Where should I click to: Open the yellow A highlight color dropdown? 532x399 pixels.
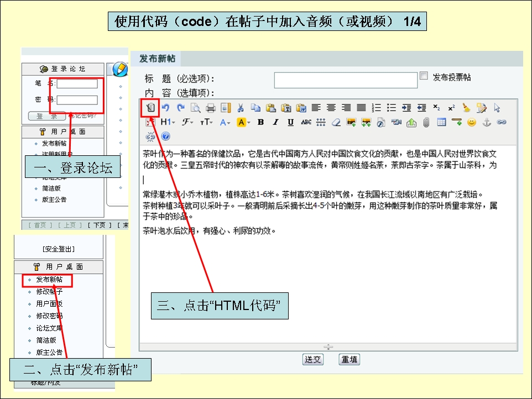tap(243, 122)
